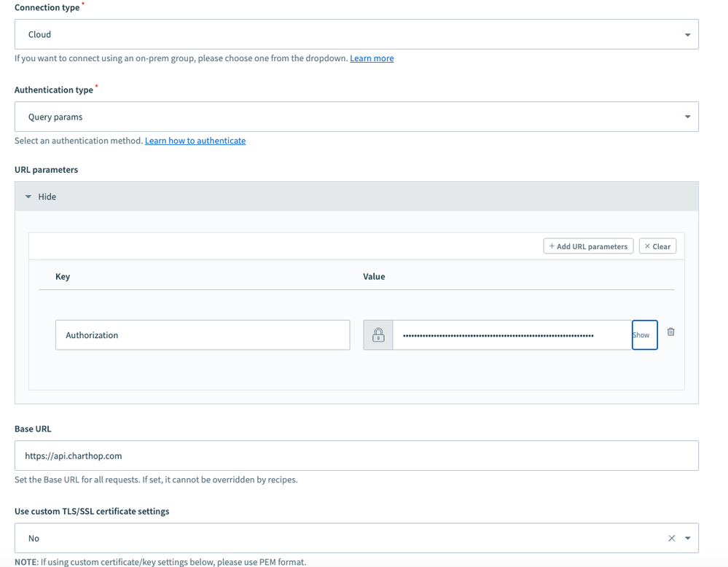Click the Base URL input field
728x567 pixels.
tap(356, 455)
